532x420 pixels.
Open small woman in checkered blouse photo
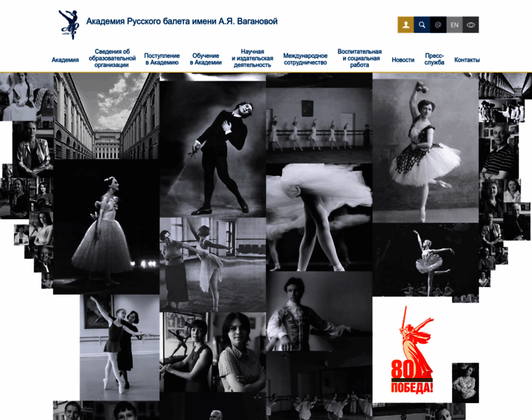465,383
